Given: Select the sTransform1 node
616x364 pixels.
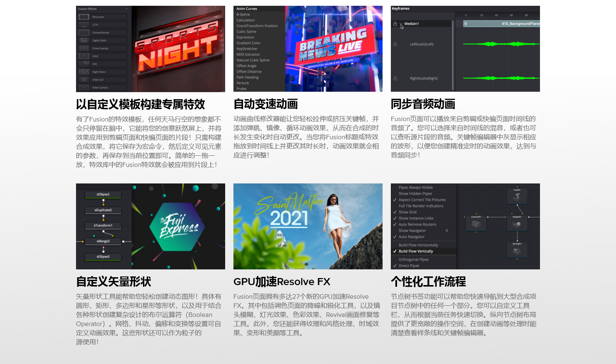Looking at the screenshot, I should click(103, 226).
